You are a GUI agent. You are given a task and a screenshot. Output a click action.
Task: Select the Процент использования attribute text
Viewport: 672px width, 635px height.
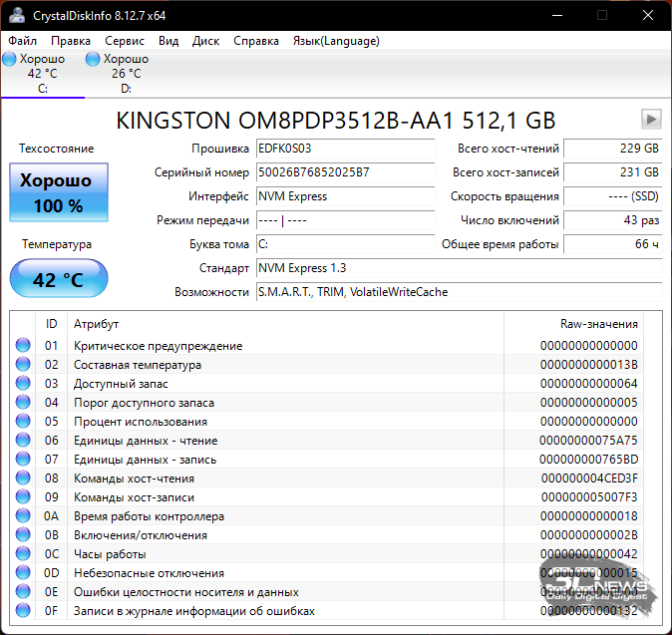pyautogui.click(x=141, y=422)
